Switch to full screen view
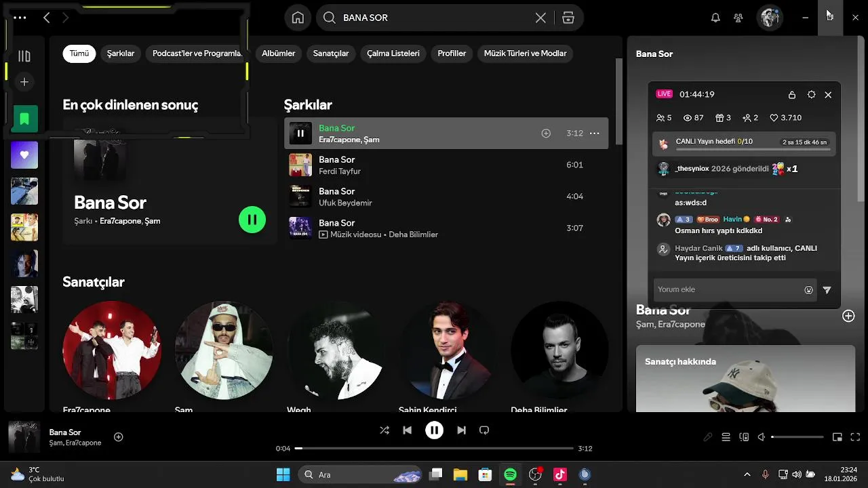Image resolution: width=868 pixels, height=488 pixels. pos(855,437)
